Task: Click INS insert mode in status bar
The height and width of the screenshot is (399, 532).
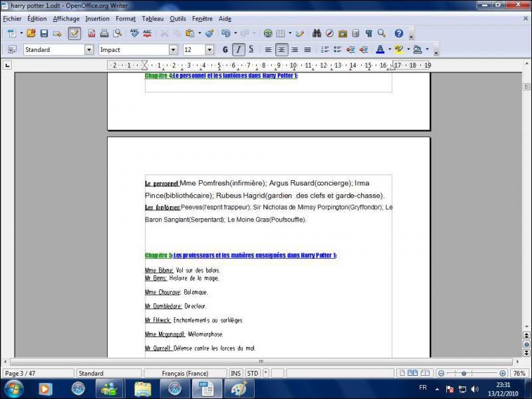Action: pos(236,373)
